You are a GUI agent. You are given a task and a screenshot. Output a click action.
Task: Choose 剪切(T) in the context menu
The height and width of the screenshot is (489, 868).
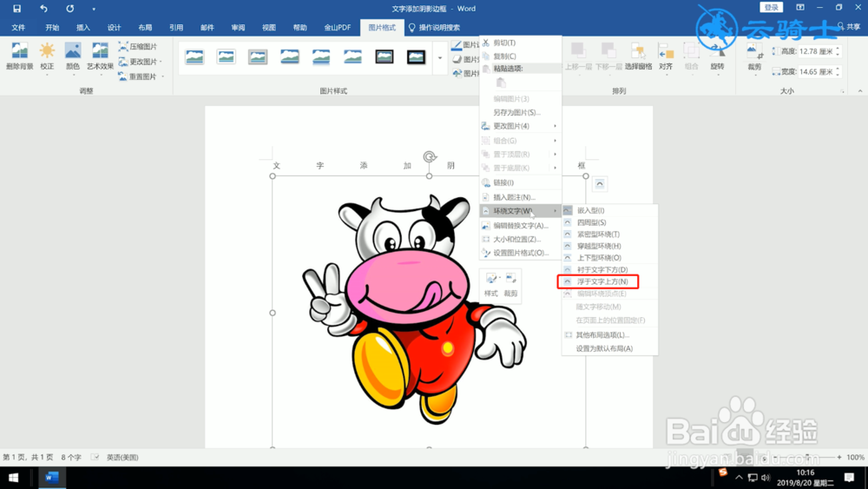(520, 43)
